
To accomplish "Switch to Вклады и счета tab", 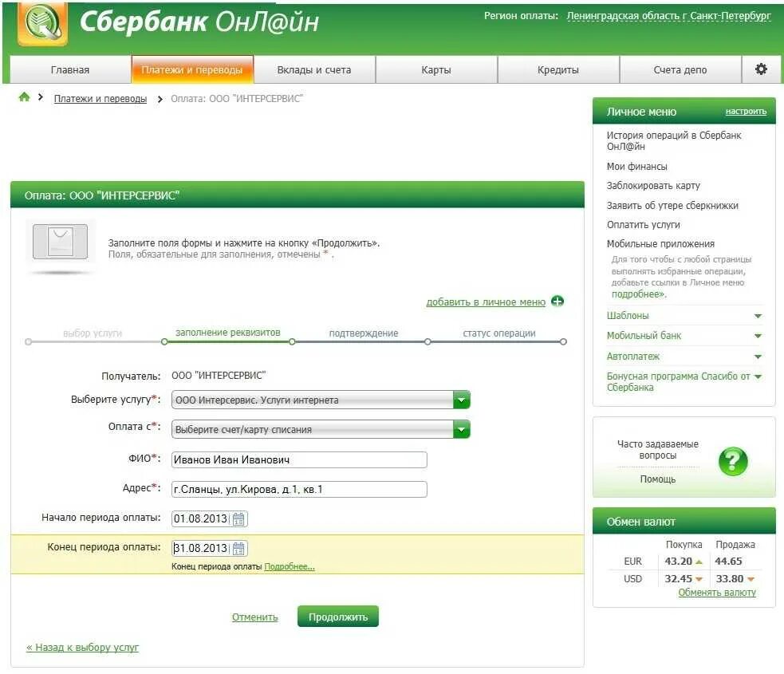I will pyautogui.click(x=314, y=70).
